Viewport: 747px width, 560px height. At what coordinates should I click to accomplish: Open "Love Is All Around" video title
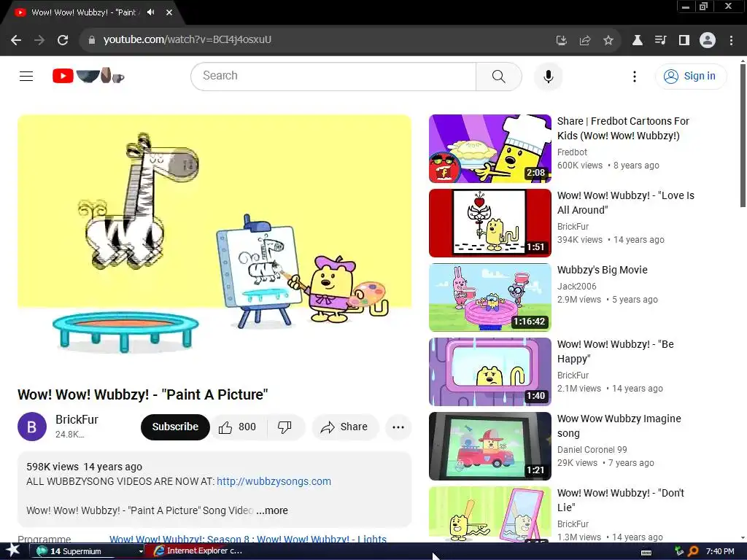pos(626,203)
